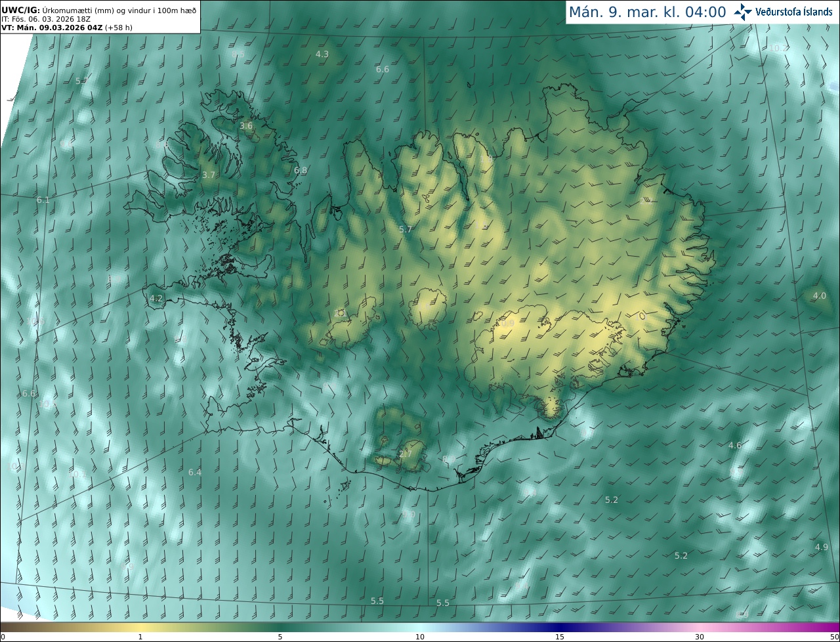Select the 4.0 value off the east coast
The width and height of the screenshot is (840, 642).
[x=820, y=295]
